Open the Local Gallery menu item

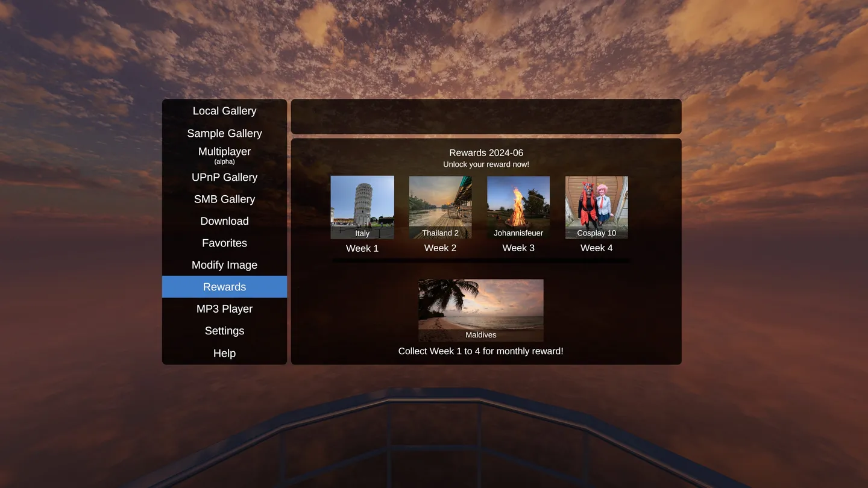coord(224,111)
